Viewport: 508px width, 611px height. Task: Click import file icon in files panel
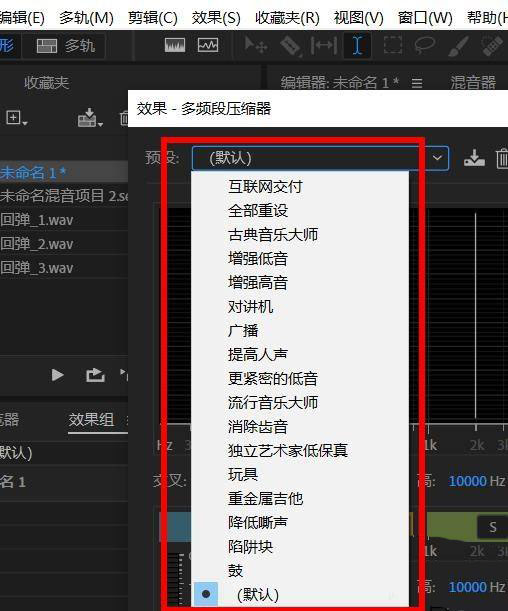pyautogui.click(x=90, y=118)
